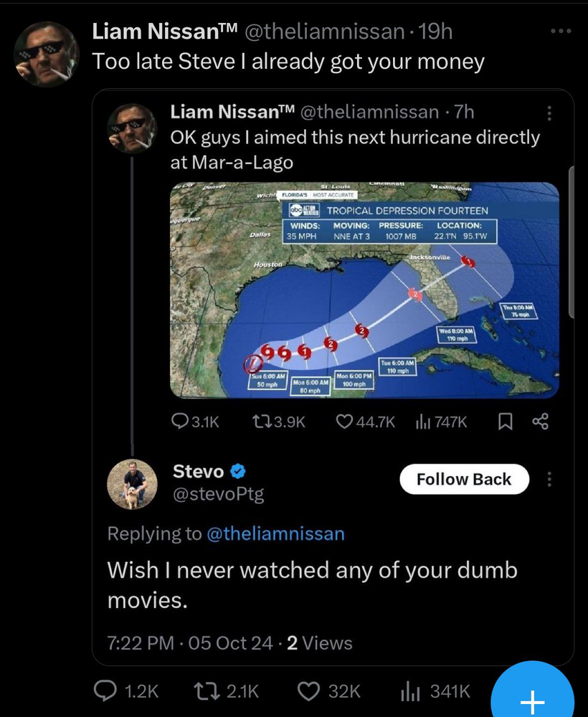Like the quoted hurricane tweet (44.7K)

coord(346,422)
